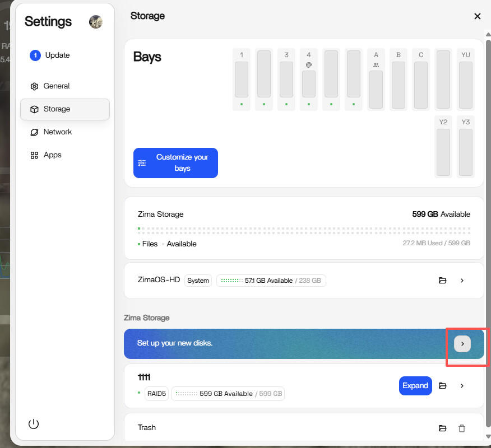Expand the 1111 RAID5 storage details chevron
The height and width of the screenshot is (448, 491).
pos(462,386)
